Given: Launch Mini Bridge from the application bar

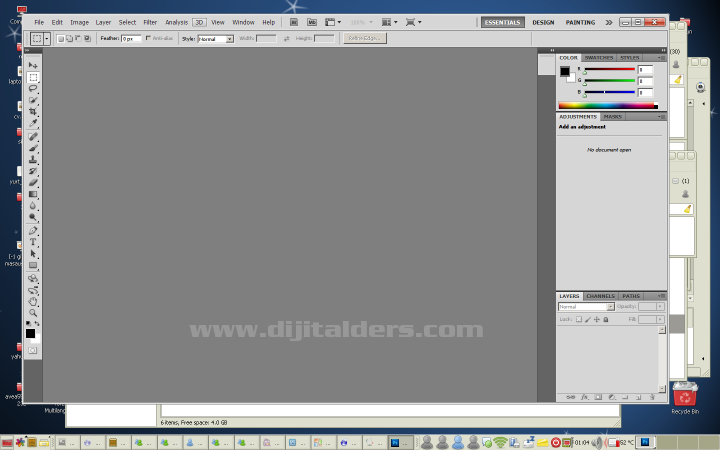Looking at the screenshot, I should pyautogui.click(x=312, y=22).
